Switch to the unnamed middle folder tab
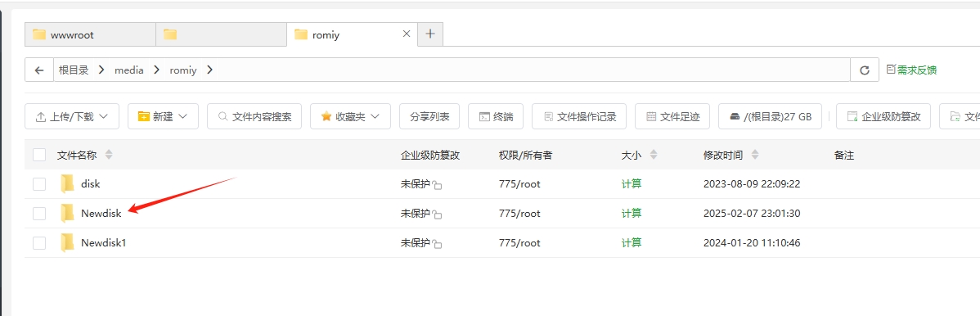This screenshot has height=316, width=980. [x=221, y=34]
